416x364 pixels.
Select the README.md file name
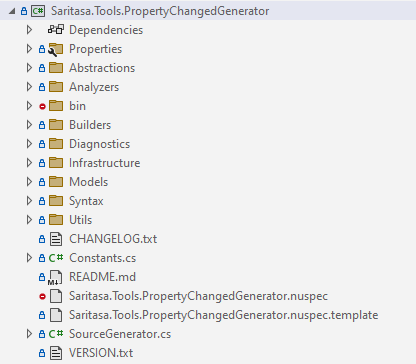tap(102, 277)
